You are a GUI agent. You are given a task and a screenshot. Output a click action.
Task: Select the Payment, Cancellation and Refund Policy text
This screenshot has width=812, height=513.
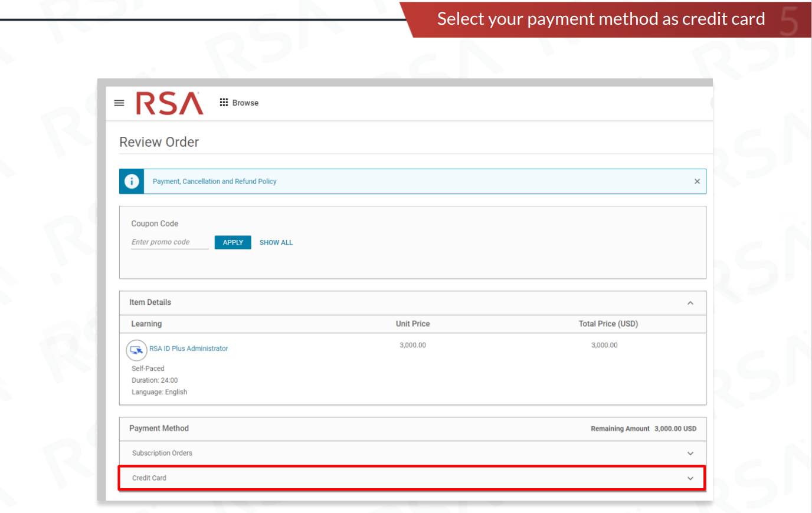pyautogui.click(x=214, y=181)
